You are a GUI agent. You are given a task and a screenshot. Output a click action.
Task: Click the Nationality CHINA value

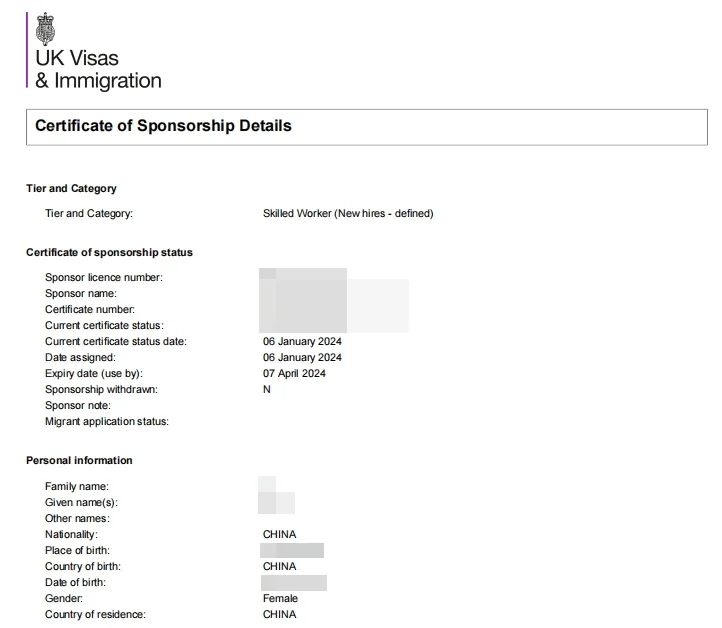279,535
